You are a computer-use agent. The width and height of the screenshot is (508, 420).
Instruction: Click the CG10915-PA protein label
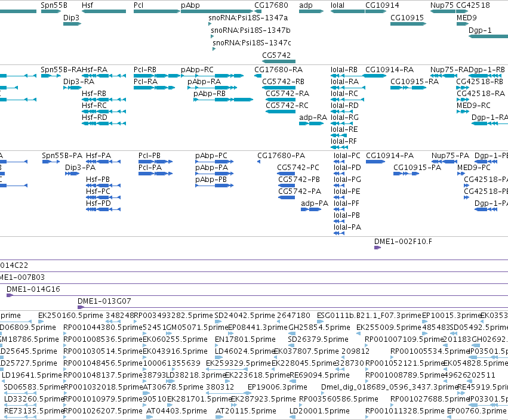417,168
